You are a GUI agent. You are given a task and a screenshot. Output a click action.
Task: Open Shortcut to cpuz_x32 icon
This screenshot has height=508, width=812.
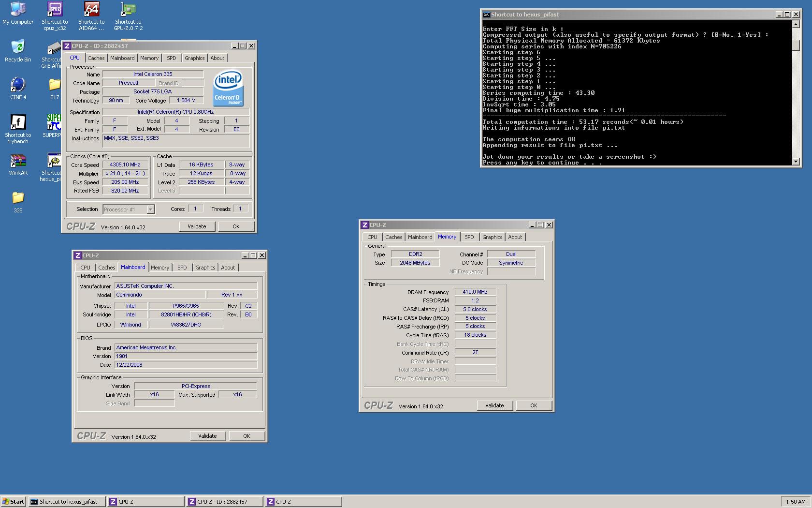55,16
